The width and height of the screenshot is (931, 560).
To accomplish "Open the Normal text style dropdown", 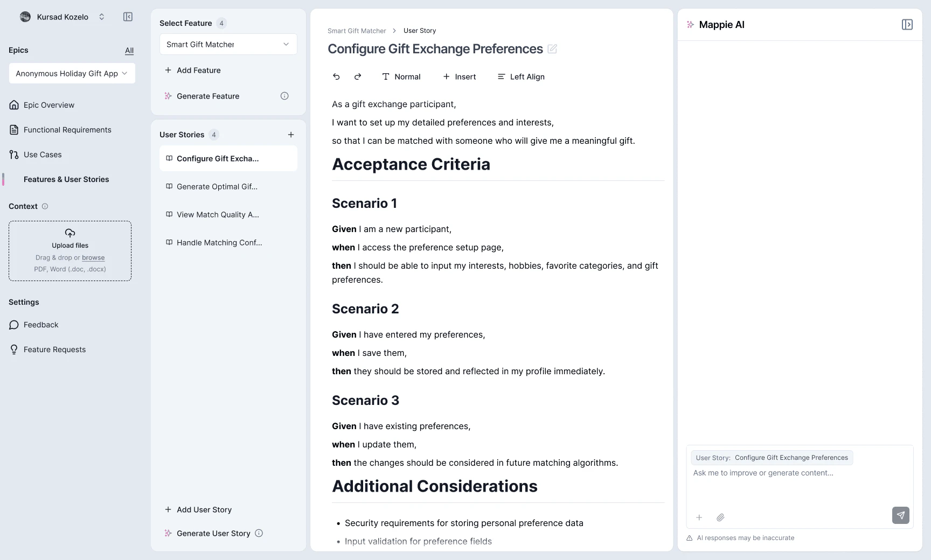I will (402, 76).
